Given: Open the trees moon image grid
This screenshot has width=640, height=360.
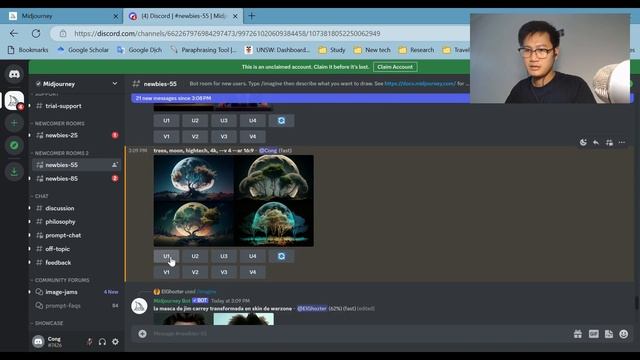Looking at the screenshot, I should [x=233, y=201].
